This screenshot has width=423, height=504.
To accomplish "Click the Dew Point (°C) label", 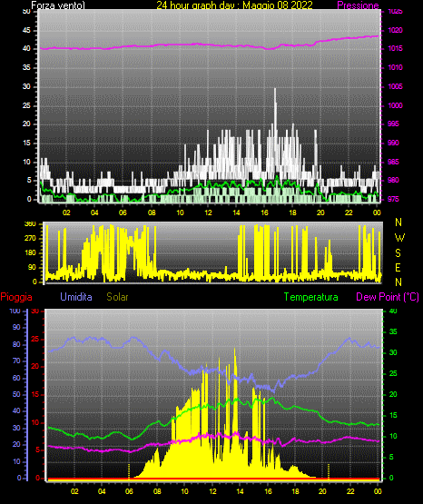I will 388,297.
